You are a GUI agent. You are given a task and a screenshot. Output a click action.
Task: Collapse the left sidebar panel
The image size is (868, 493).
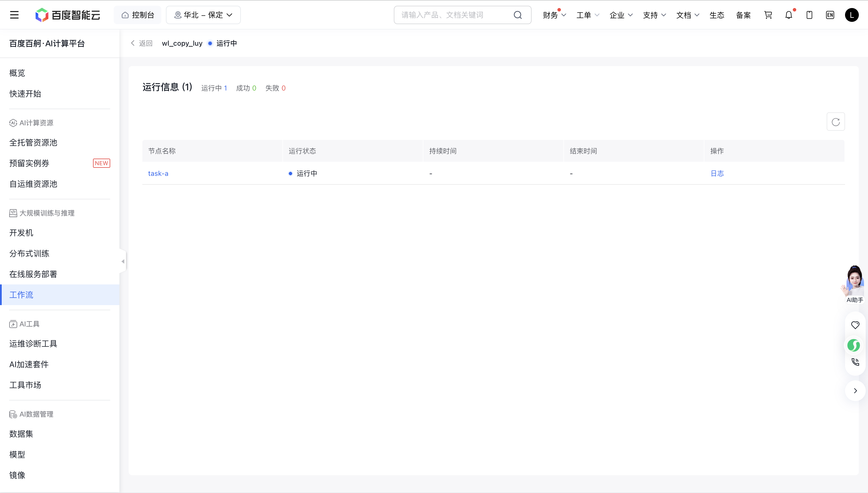123,261
